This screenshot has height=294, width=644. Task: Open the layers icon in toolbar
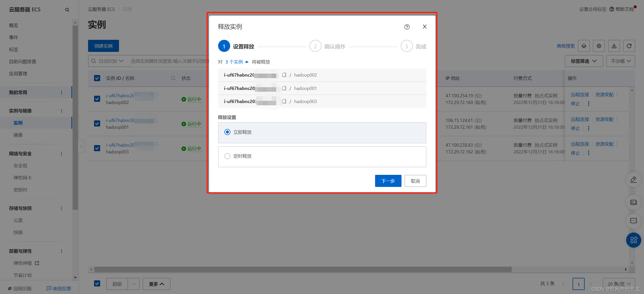584,46
